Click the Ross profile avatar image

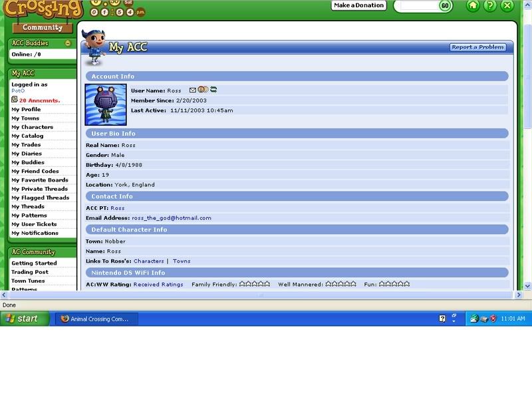tap(106, 104)
